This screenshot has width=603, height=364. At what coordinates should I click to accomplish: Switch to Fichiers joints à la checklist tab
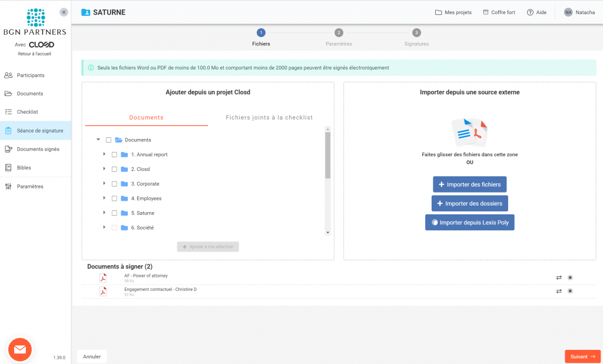tap(269, 118)
